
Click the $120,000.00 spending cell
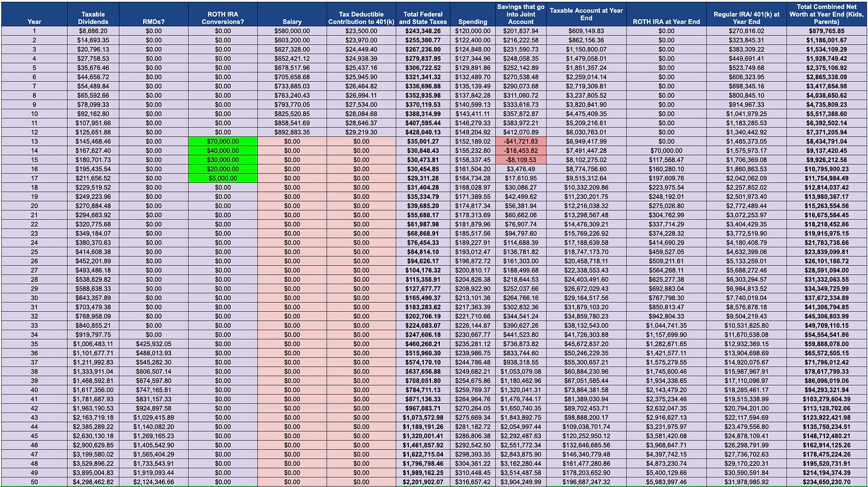click(x=472, y=31)
